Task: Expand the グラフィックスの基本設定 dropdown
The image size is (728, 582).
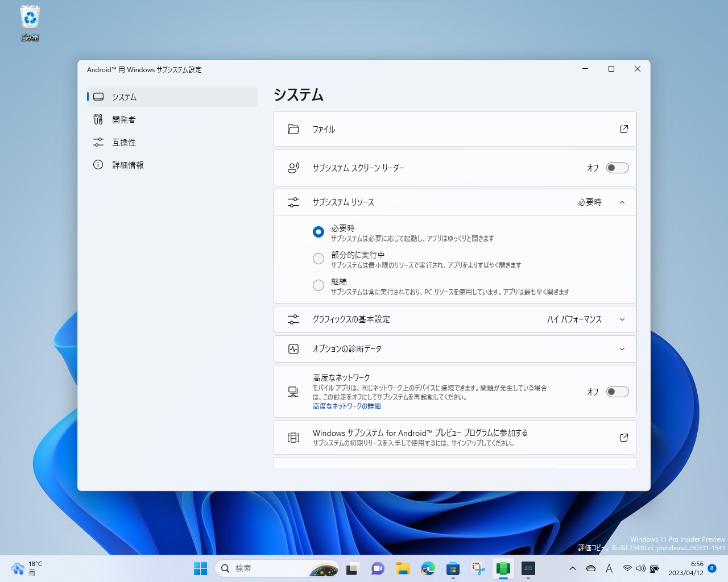Action: click(622, 319)
